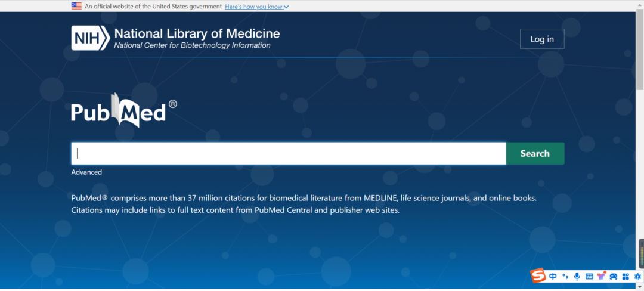644x291 pixels.
Task: Open the PubMed logo home link
Action: point(124,110)
